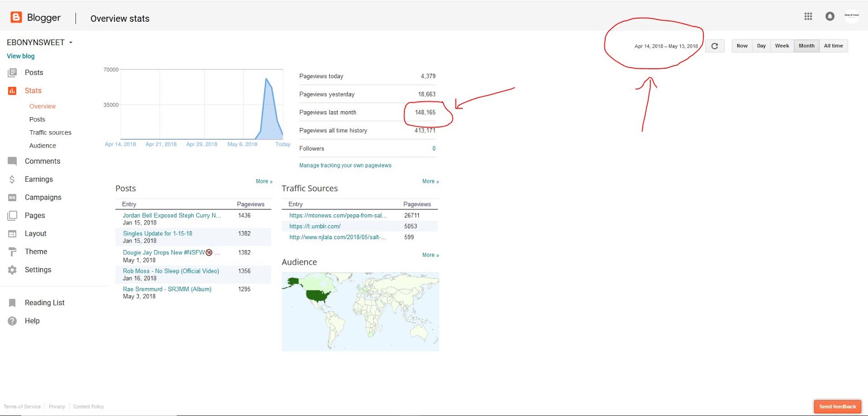The image size is (868, 416).
Task: Select the All time range
Action: pos(833,46)
